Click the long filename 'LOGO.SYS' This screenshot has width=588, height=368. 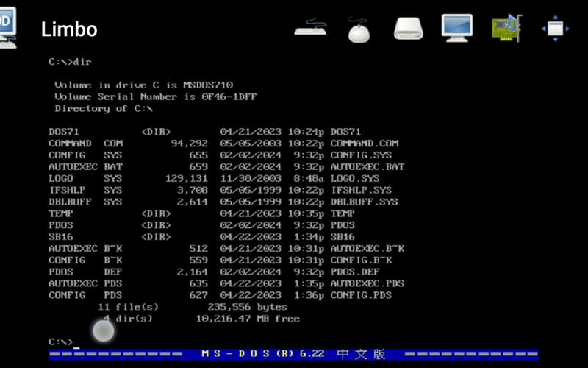pos(355,178)
